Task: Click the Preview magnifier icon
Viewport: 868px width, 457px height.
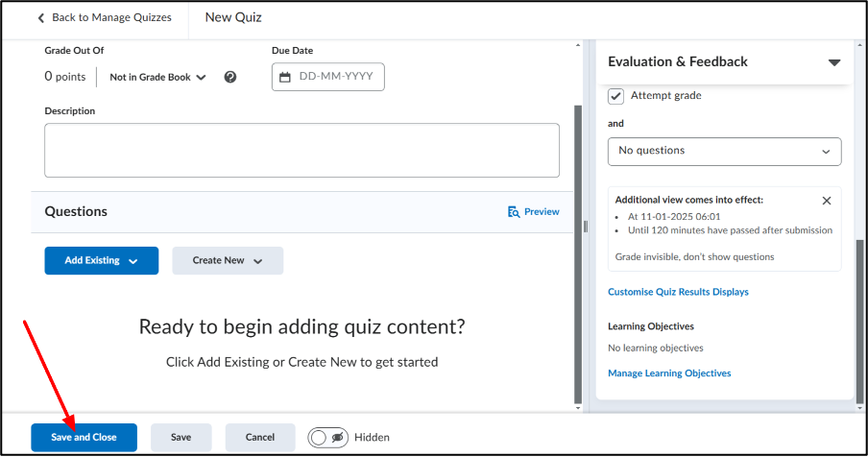Action: tap(514, 212)
